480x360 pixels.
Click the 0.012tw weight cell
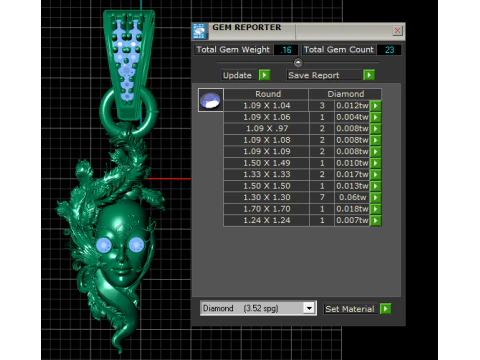(x=352, y=106)
